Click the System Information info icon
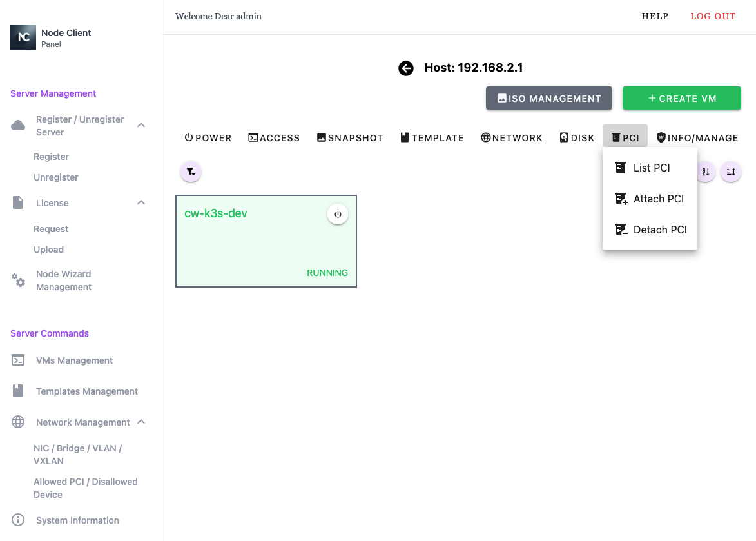The image size is (756, 541). (x=18, y=520)
